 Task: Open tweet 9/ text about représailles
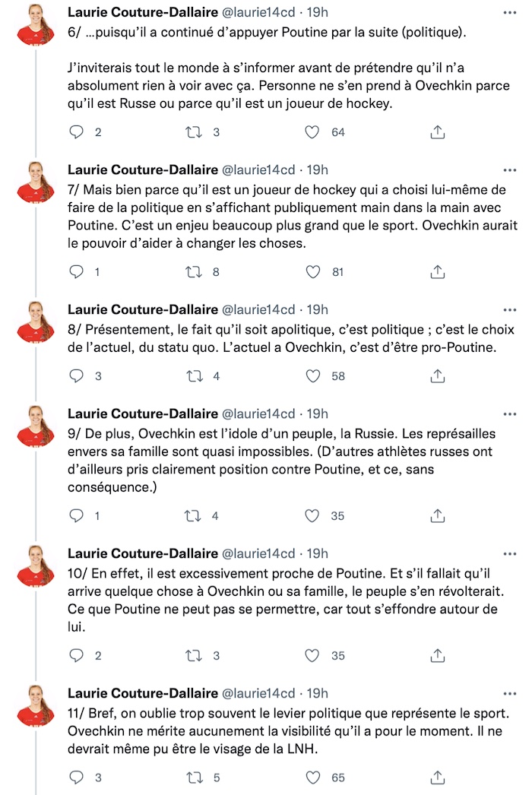[x=281, y=461]
